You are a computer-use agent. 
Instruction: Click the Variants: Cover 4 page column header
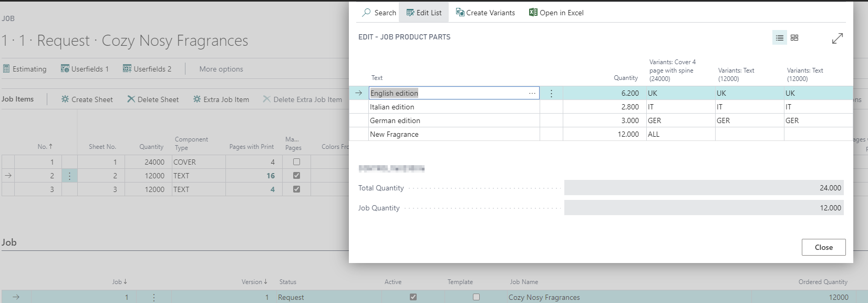click(x=673, y=70)
